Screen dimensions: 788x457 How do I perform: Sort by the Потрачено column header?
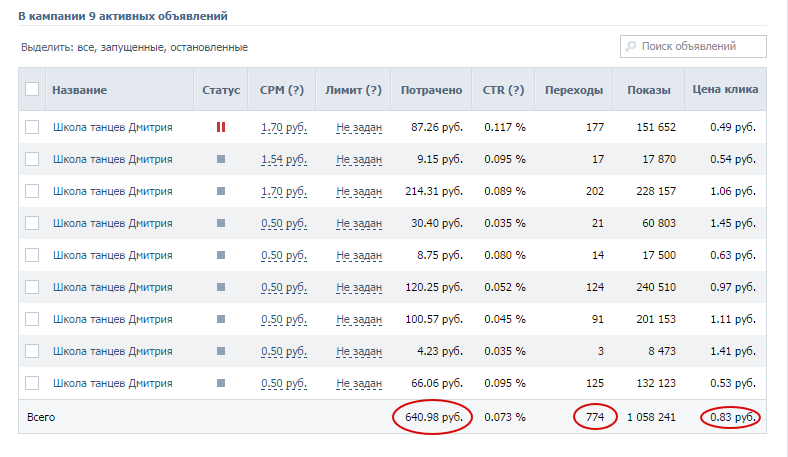click(x=431, y=90)
